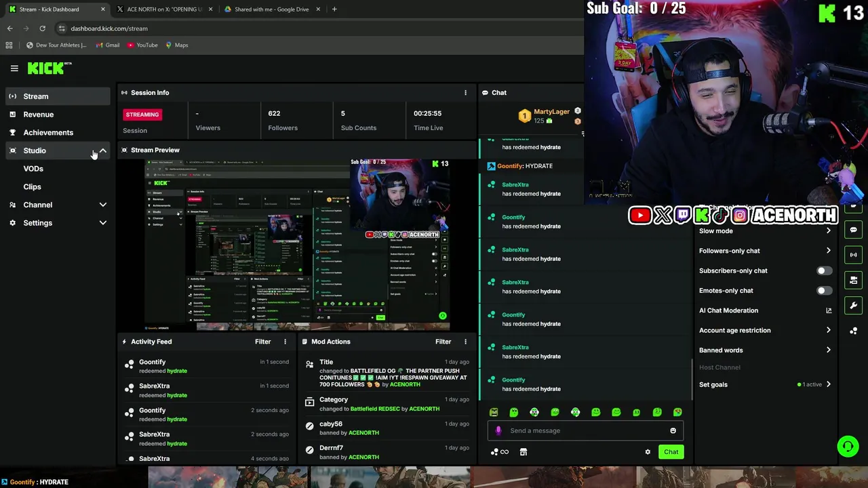Open Activity Feed Filter dropdown
Image resolution: width=868 pixels, height=488 pixels.
[x=262, y=342]
